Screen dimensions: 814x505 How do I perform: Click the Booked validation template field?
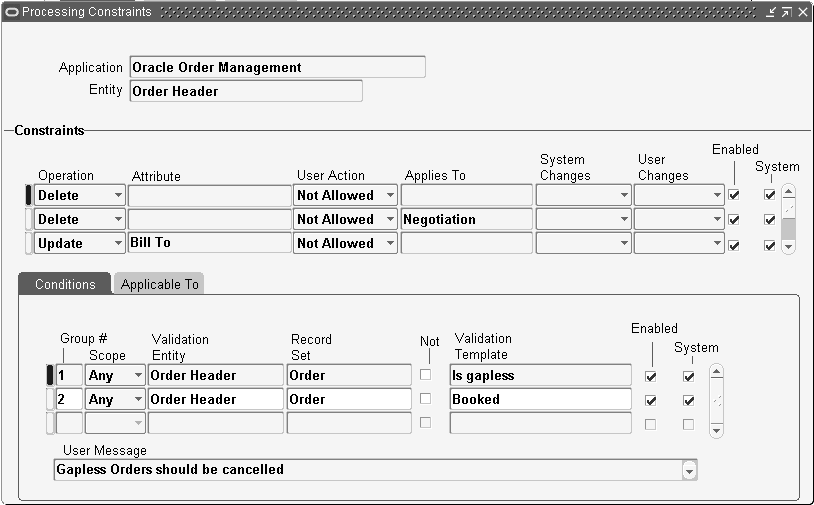point(540,399)
